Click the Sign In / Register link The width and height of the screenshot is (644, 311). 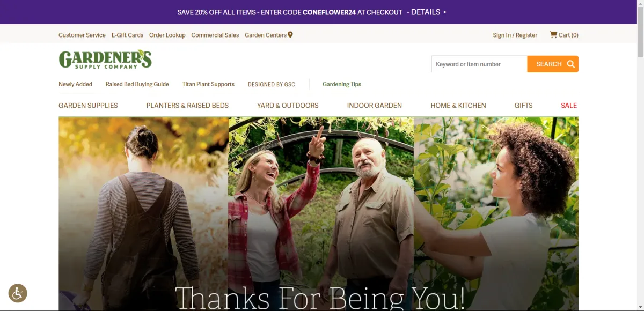click(515, 35)
